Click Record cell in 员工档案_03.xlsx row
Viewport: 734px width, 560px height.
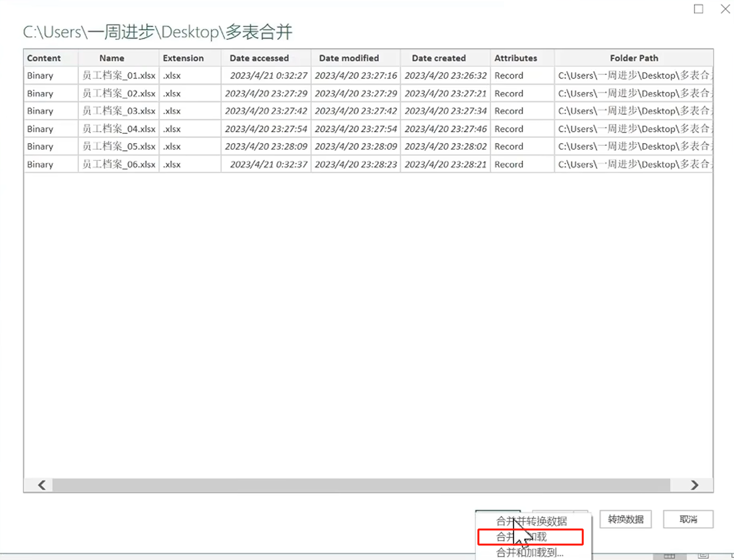point(509,111)
